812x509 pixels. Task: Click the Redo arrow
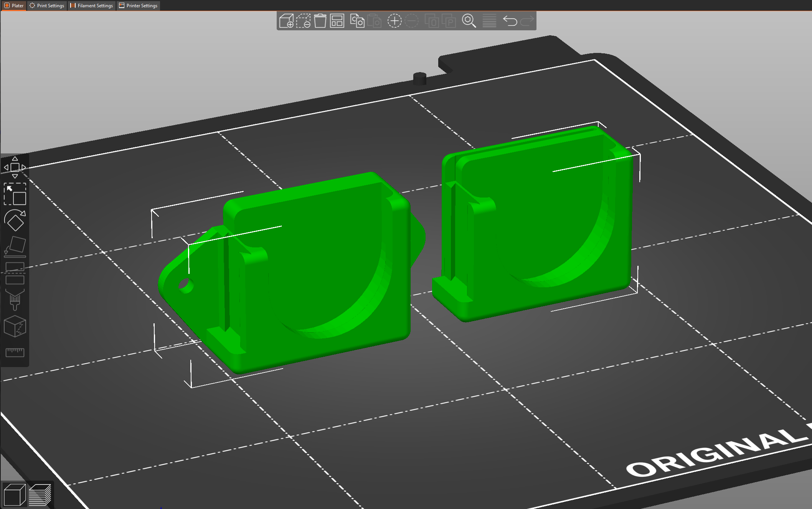(527, 21)
